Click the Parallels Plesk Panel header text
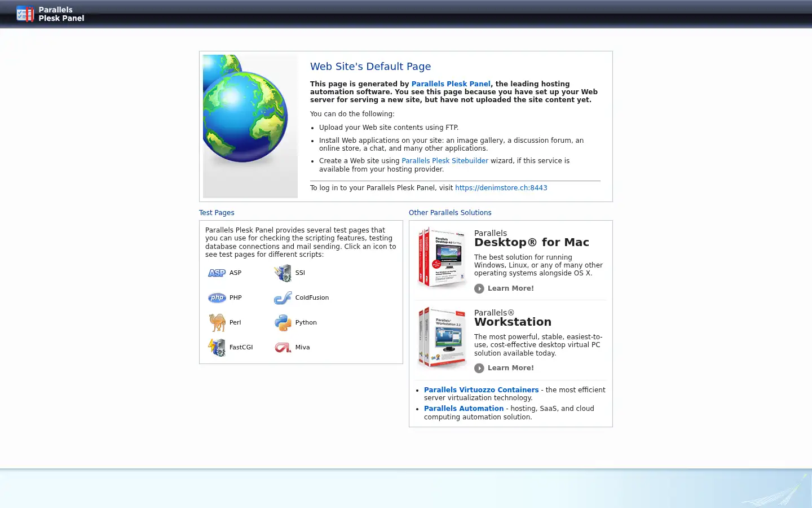Image resolution: width=812 pixels, height=508 pixels. pyautogui.click(x=61, y=14)
